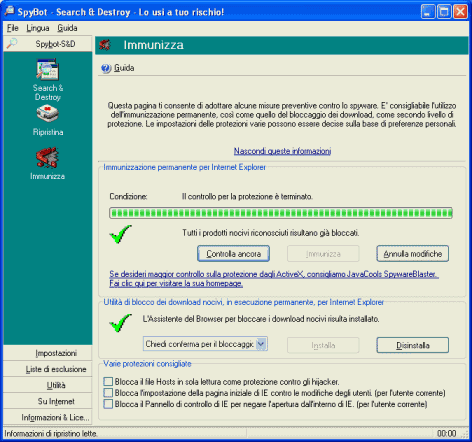Enable blocking IE start page changes
The height and width of the screenshot is (442, 472).
coord(108,393)
